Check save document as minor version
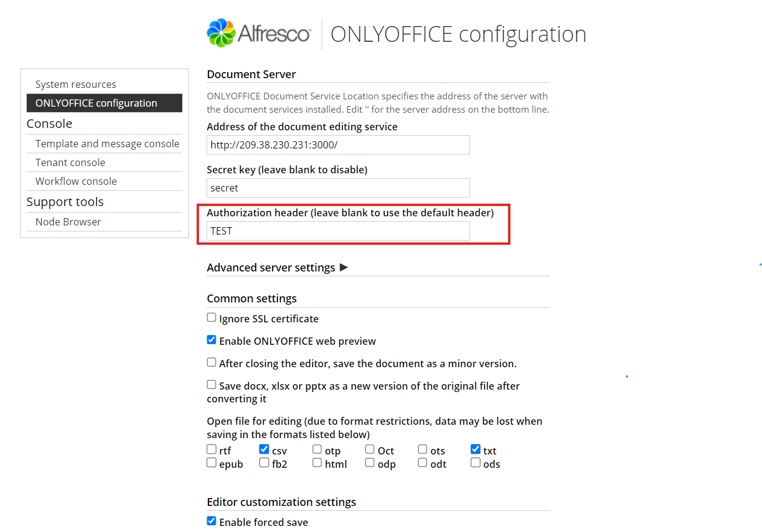Viewport: 762px width, 532px height. (211, 362)
